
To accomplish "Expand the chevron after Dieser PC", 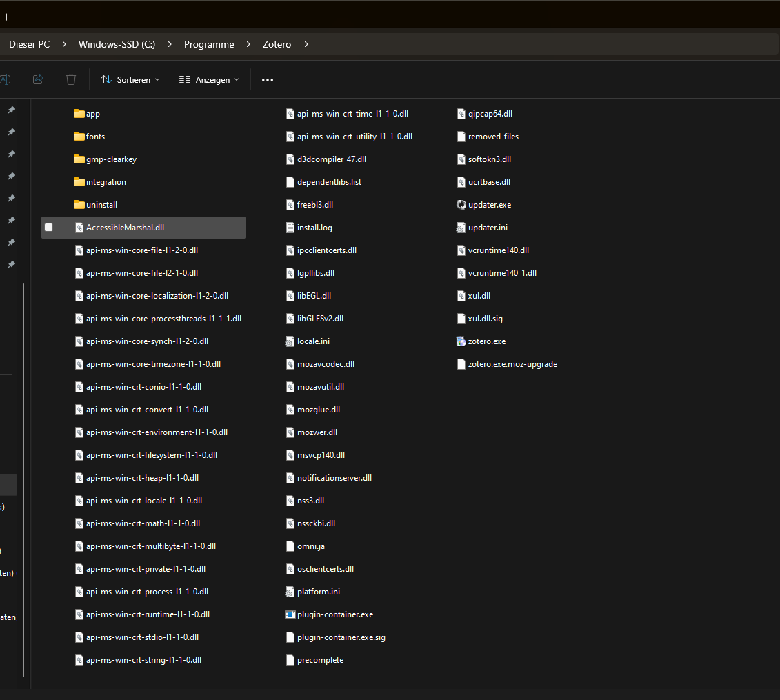I will point(64,44).
